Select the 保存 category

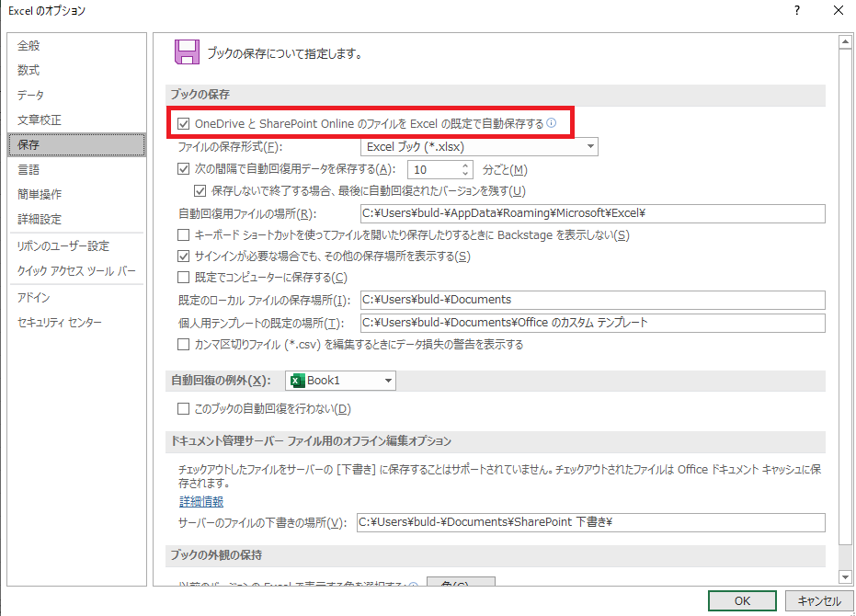click(77, 144)
